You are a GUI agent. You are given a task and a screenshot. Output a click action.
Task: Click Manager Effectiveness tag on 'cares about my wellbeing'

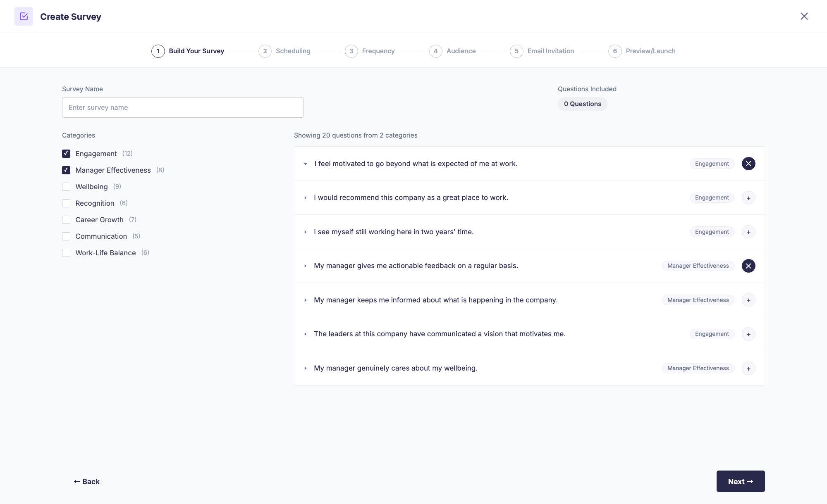point(698,368)
